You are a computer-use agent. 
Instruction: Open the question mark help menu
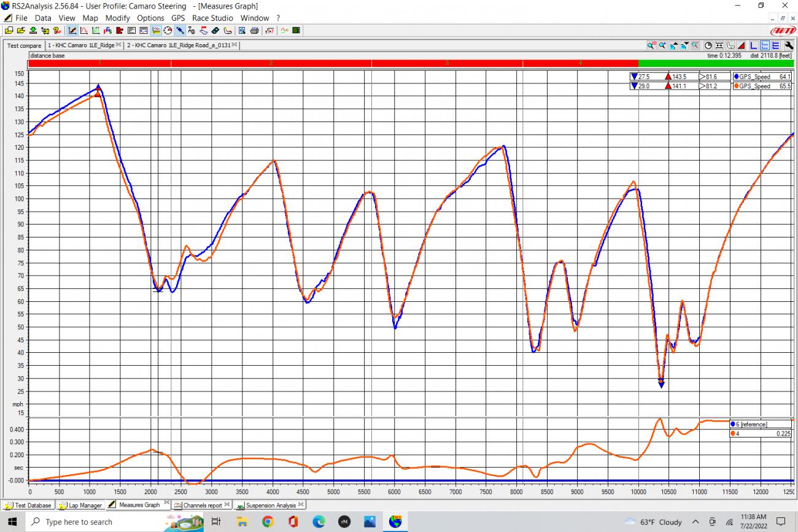(278, 18)
